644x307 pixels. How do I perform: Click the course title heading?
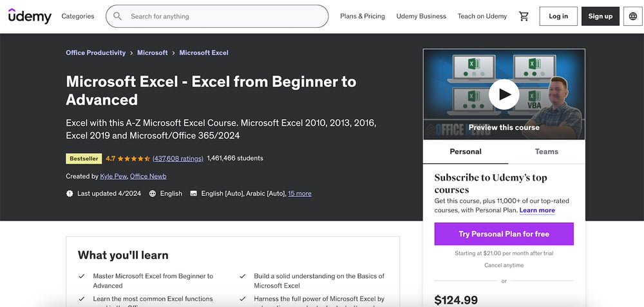click(211, 90)
